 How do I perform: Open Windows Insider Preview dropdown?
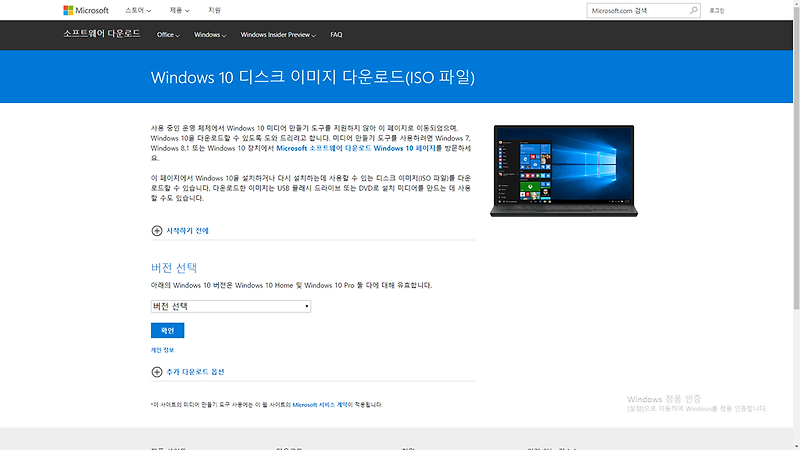[x=278, y=35]
